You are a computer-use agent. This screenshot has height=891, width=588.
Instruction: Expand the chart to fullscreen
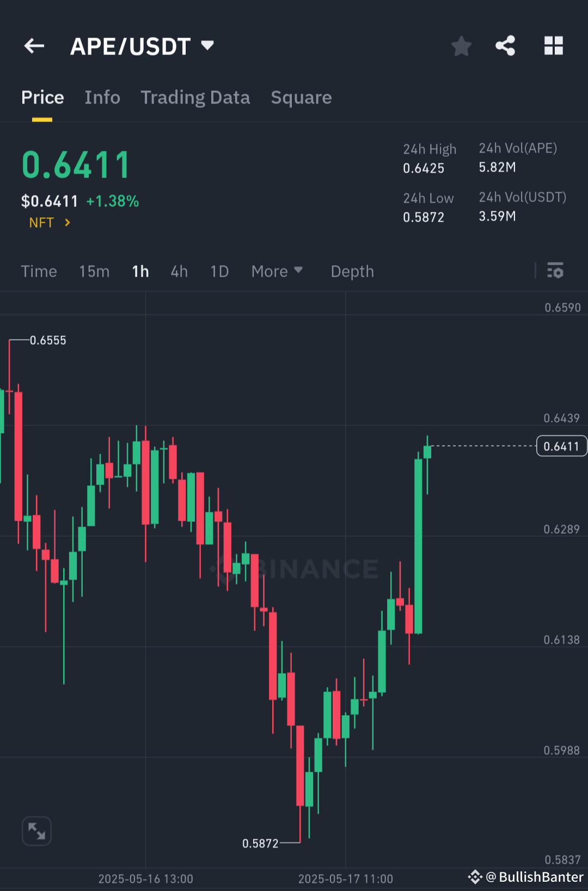coord(36,830)
